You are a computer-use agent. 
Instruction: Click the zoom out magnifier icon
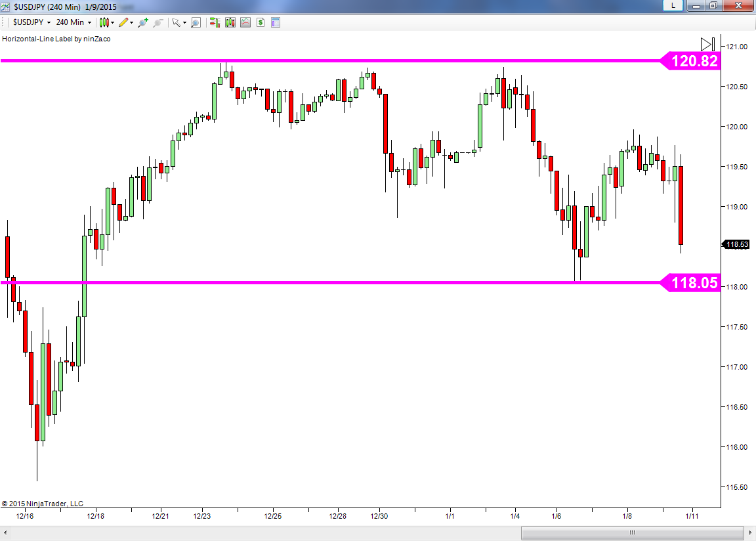(157, 22)
